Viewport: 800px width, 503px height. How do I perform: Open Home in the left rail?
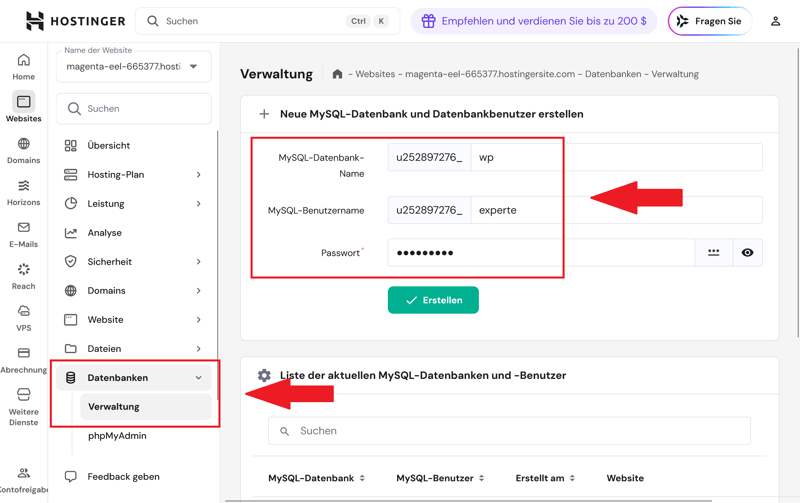(23, 67)
